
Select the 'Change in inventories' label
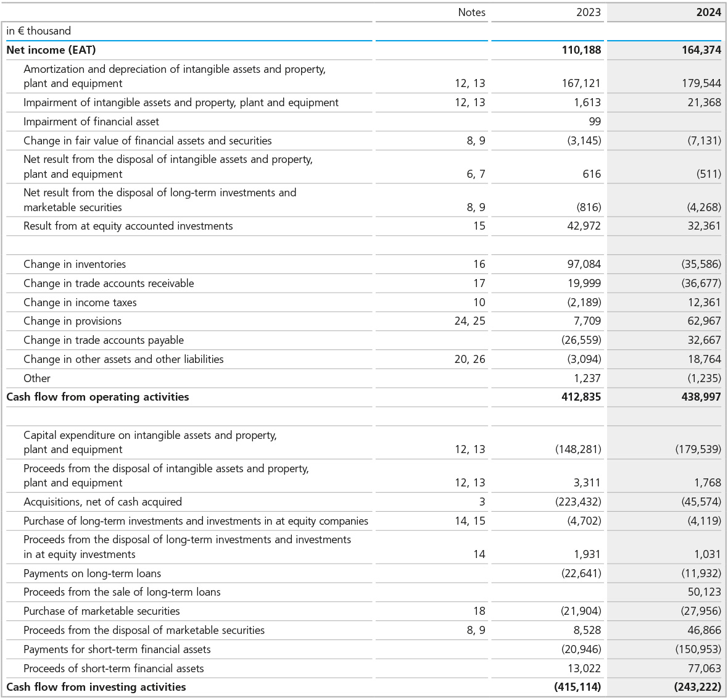pyautogui.click(x=75, y=264)
